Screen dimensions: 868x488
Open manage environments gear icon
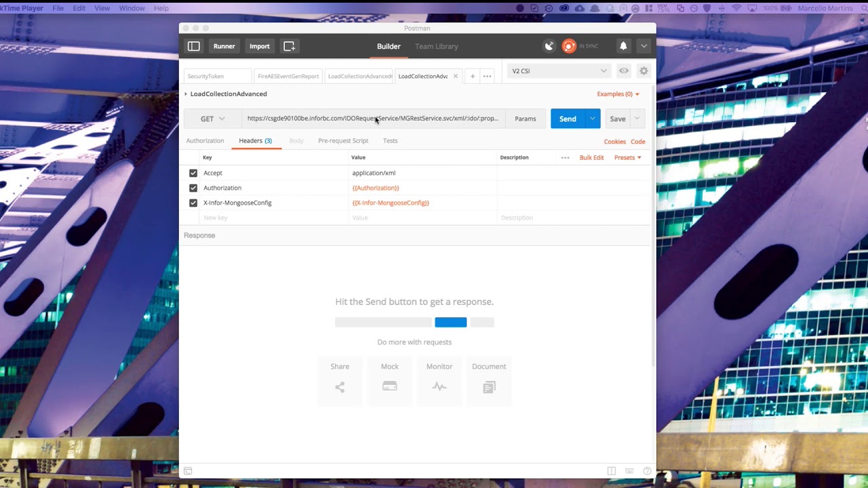(x=644, y=70)
